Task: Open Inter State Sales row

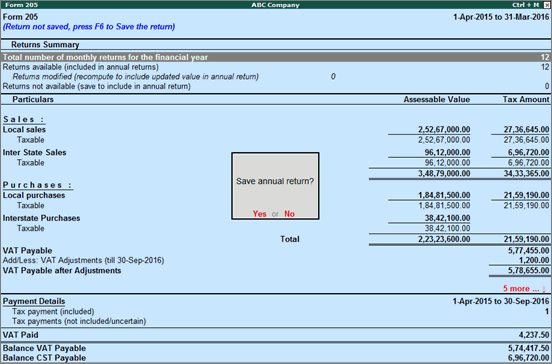Action: (276, 152)
